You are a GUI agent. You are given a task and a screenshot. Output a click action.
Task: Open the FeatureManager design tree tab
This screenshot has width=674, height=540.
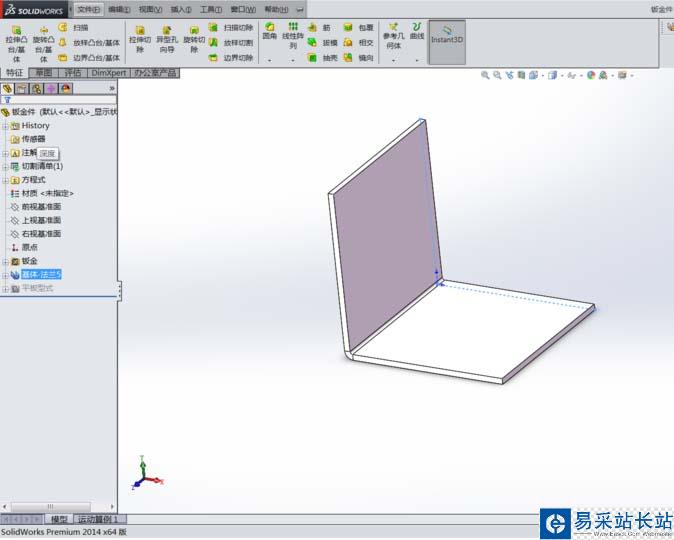[7, 89]
